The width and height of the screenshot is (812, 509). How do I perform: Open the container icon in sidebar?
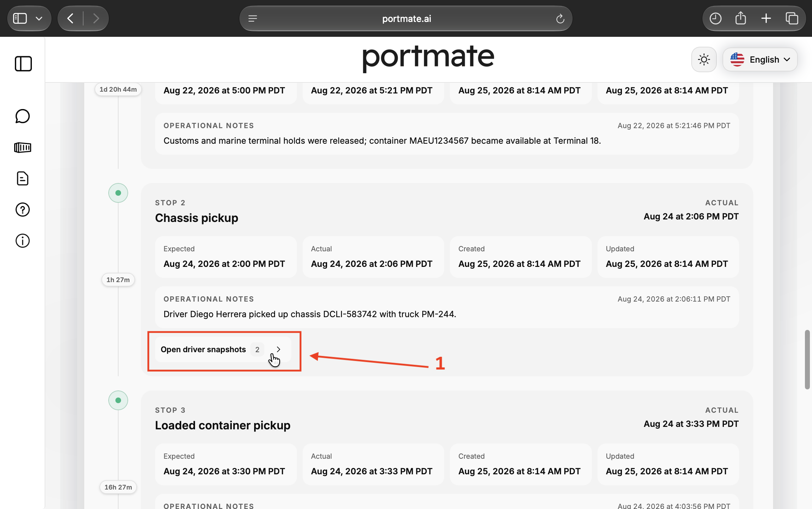pyautogui.click(x=23, y=147)
